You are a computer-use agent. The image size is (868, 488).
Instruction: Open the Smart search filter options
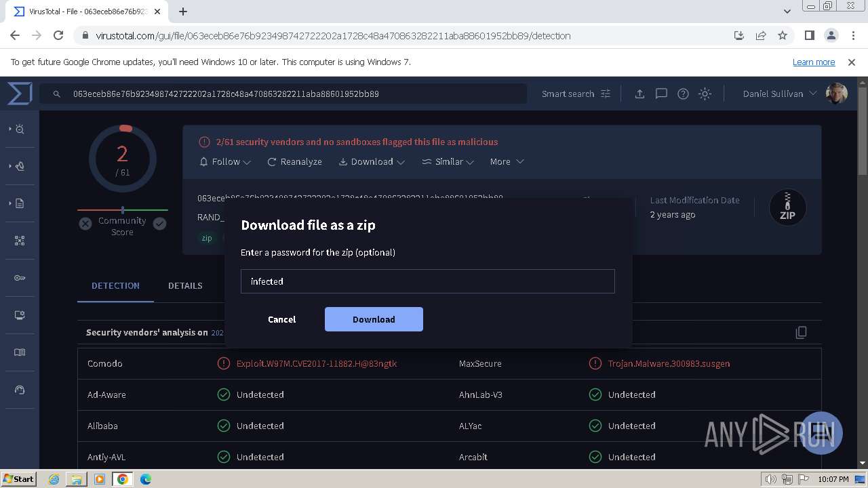[x=576, y=94]
